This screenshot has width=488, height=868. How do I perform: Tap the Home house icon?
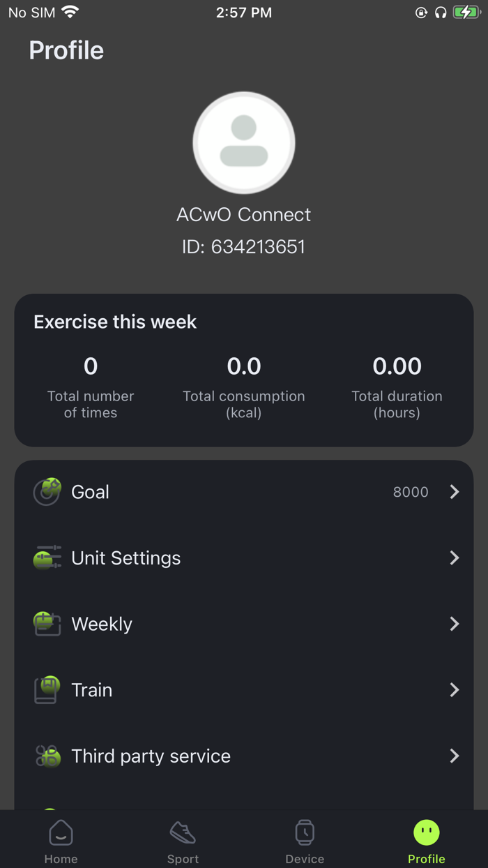point(61,832)
